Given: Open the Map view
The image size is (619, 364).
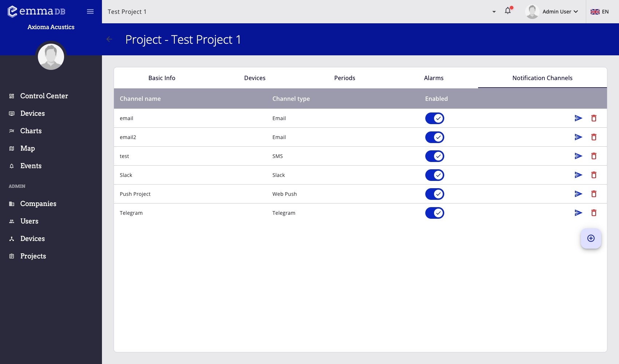Looking at the screenshot, I should pyautogui.click(x=27, y=148).
